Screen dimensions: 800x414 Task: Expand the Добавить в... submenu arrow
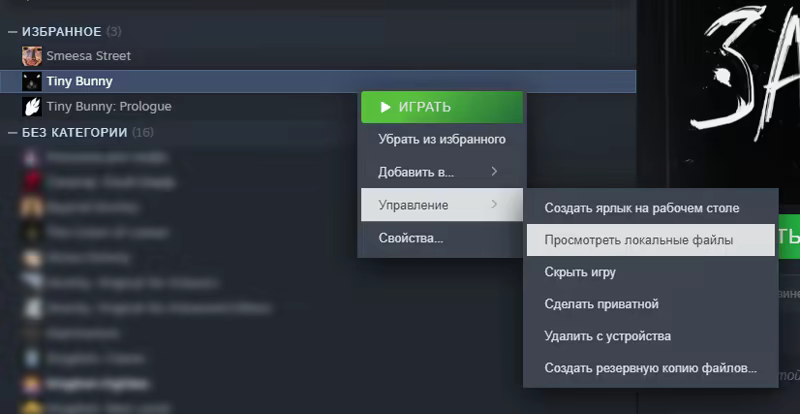pos(494,172)
